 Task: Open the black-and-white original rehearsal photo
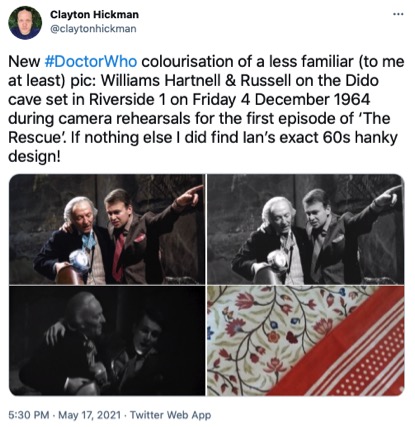(306, 229)
